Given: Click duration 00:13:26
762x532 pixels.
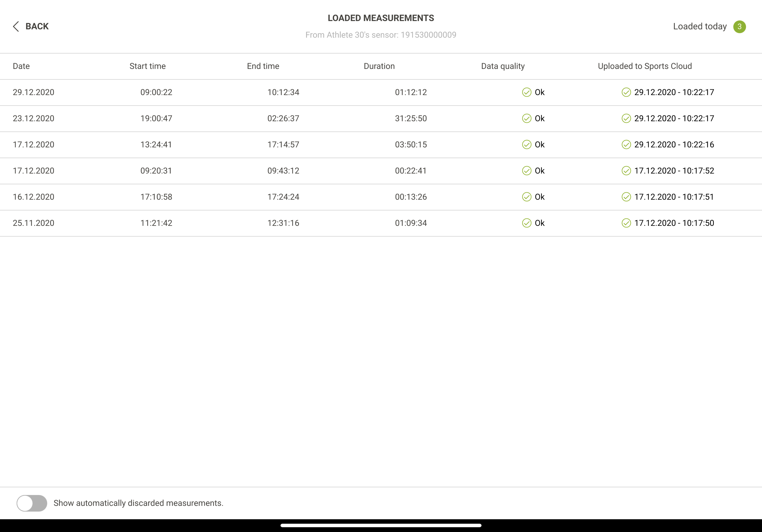Looking at the screenshot, I should 411,197.
